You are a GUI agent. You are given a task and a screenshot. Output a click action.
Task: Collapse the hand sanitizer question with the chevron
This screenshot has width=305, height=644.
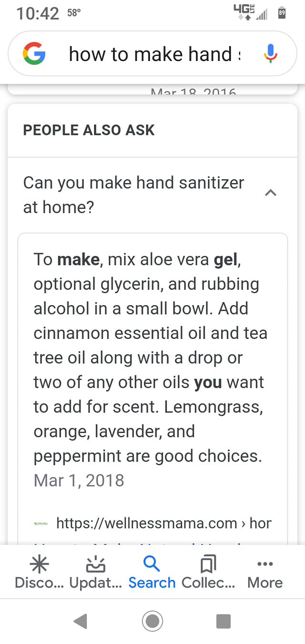pyautogui.click(x=270, y=193)
